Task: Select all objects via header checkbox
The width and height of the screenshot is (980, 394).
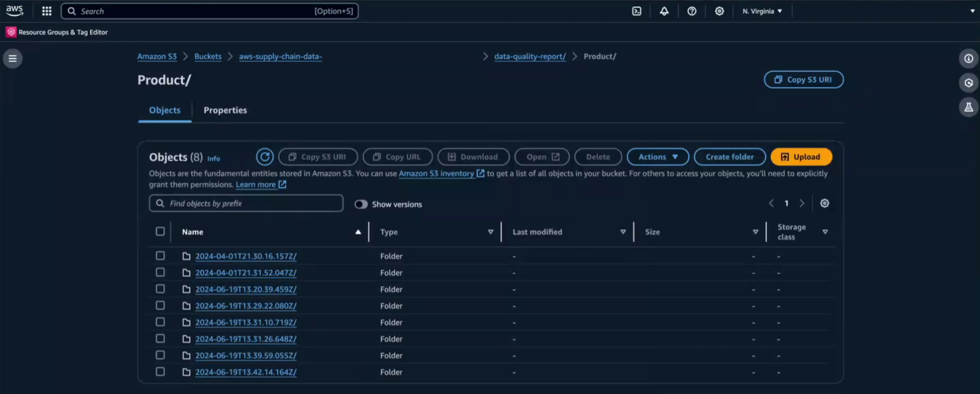Action: pyautogui.click(x=160, y=231)
